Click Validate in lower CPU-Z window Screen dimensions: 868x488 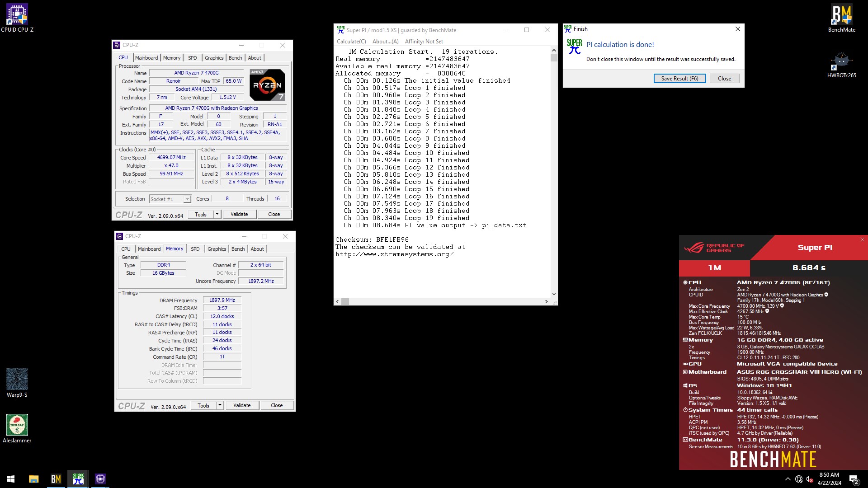(242, 405)
